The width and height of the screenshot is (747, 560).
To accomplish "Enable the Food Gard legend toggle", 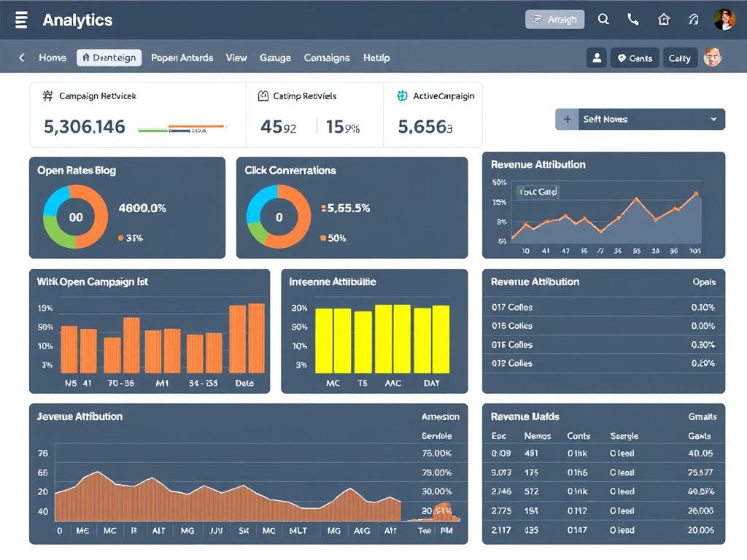I will click(x=538, y=191).
